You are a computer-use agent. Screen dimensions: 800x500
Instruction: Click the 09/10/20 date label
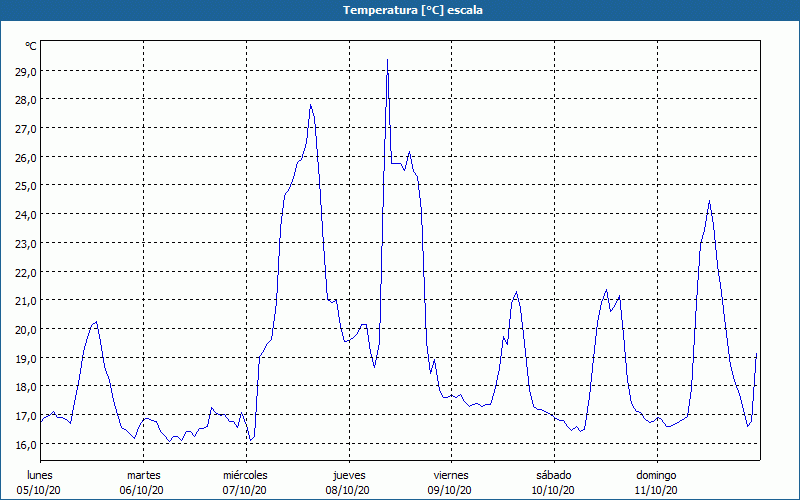pos(449,490)
